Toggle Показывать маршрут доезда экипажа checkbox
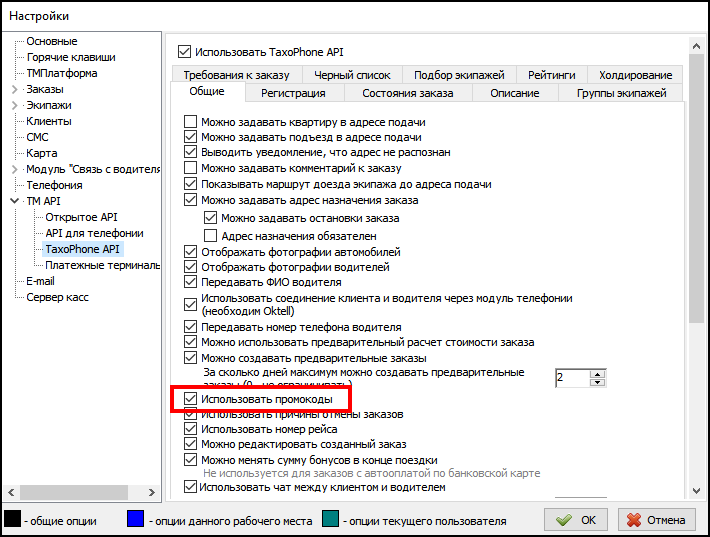710x537 pixels. (190, 184)
